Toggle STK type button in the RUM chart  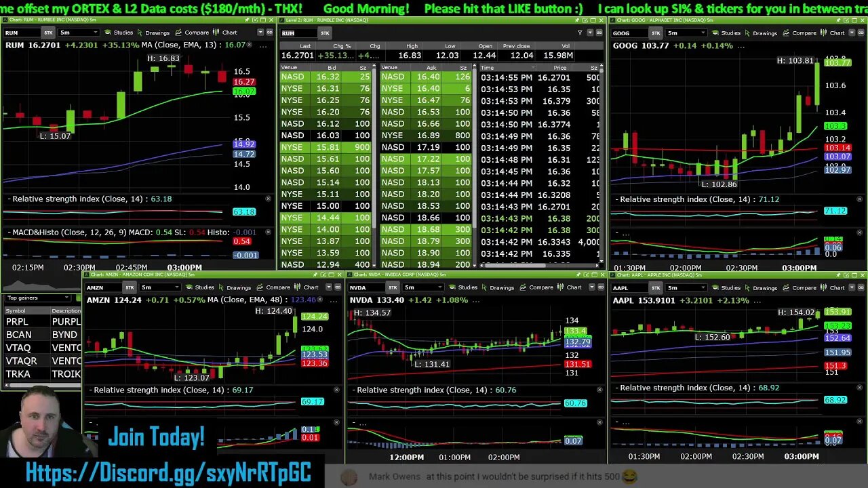(48, 33)
